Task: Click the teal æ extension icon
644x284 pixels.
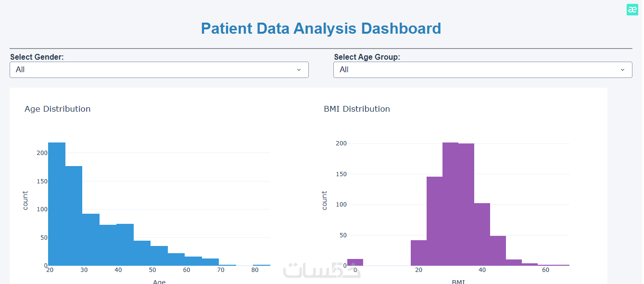Action: pyautogui.click(x=632, y=10)
